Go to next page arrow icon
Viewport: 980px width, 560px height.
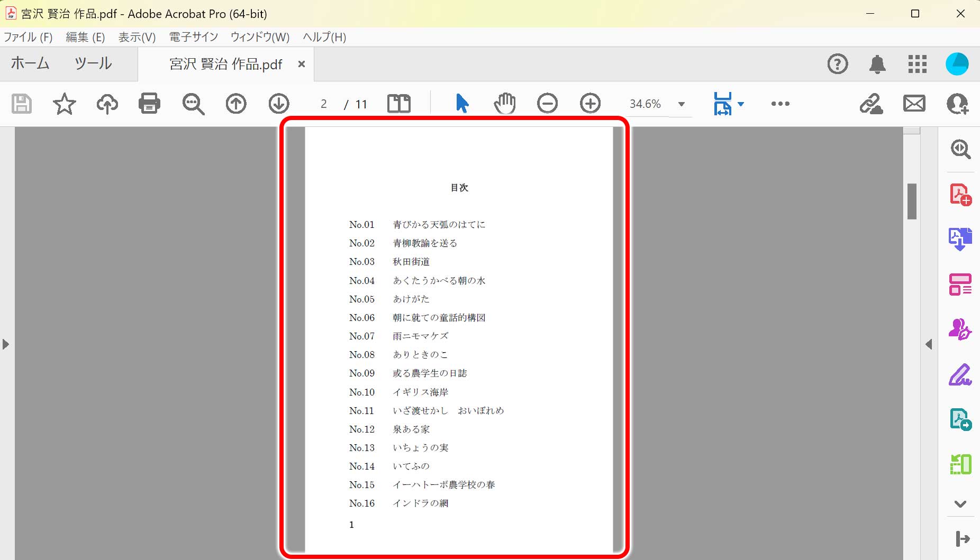click(279, 104)
